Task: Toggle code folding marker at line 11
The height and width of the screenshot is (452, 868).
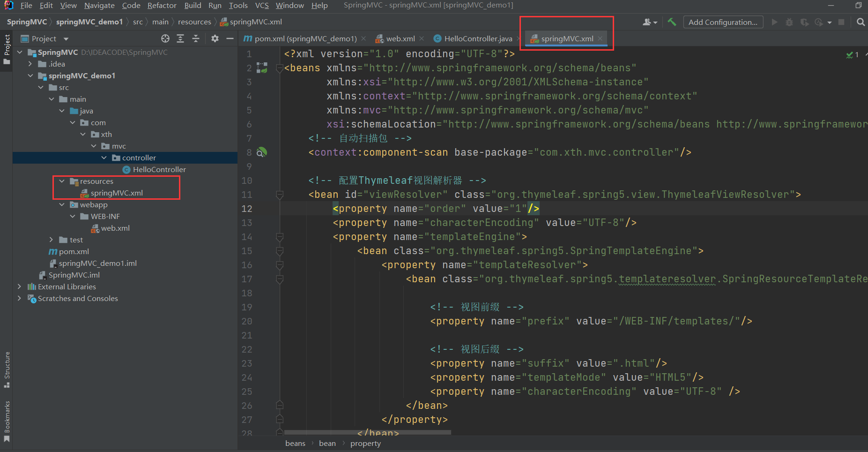Action: [280, 195]
